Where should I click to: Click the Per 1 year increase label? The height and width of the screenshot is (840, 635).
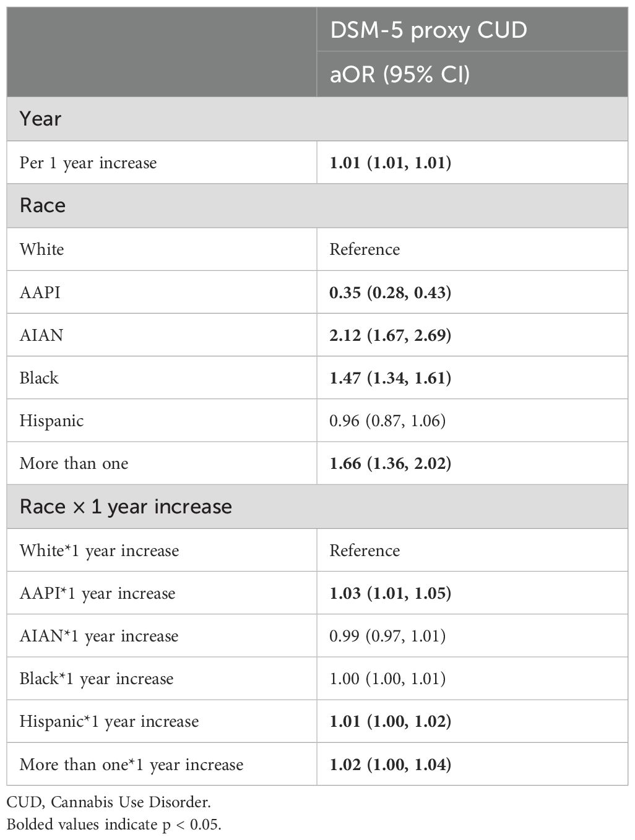click(89, 163)
